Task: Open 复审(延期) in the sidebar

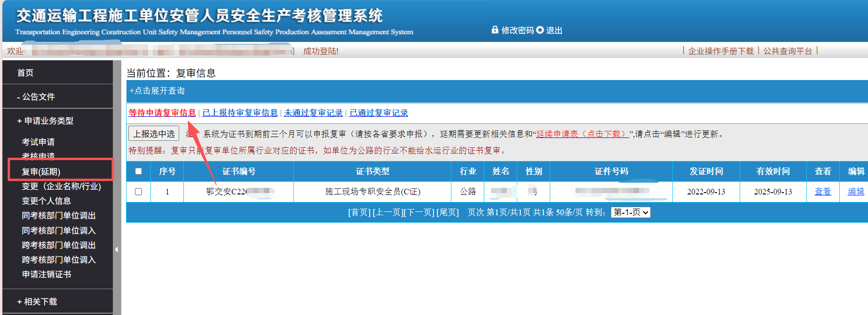Action: 41,172
